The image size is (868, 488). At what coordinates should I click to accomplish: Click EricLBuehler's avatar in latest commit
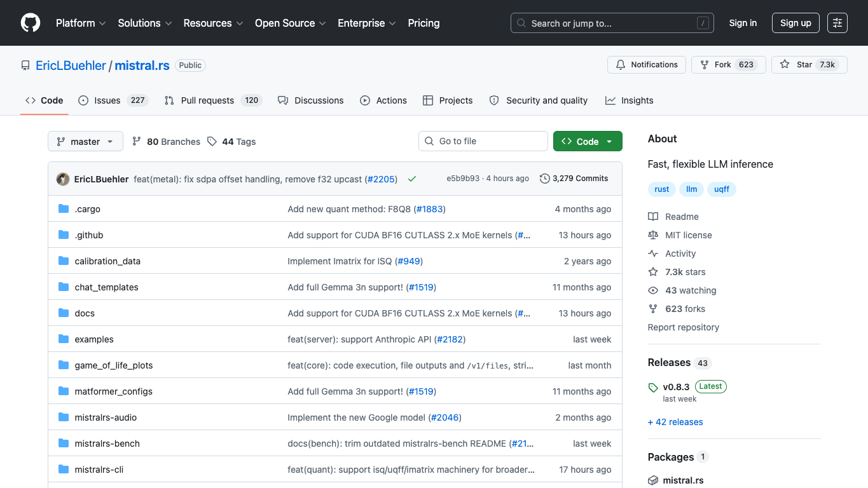point(63,179)
